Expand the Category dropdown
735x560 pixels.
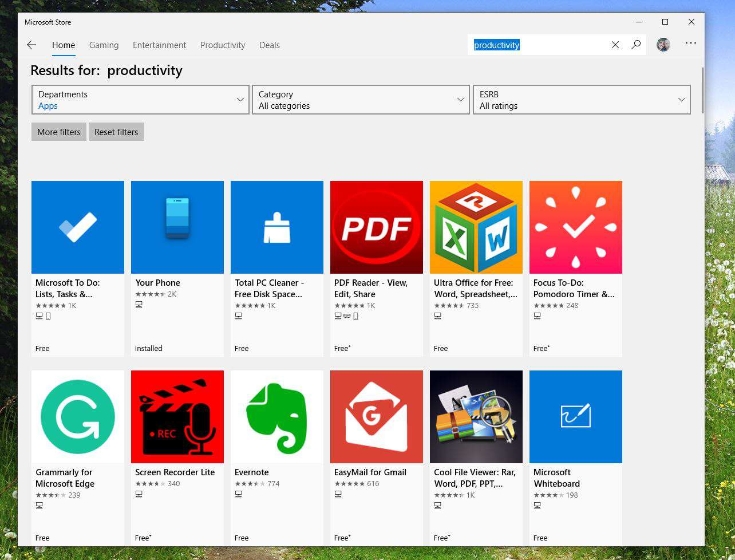click(361, 100)
